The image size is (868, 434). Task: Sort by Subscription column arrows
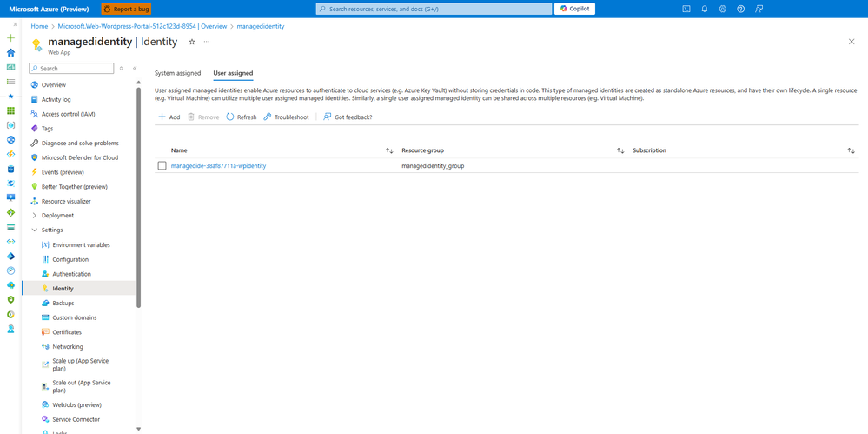coord(851,150)
